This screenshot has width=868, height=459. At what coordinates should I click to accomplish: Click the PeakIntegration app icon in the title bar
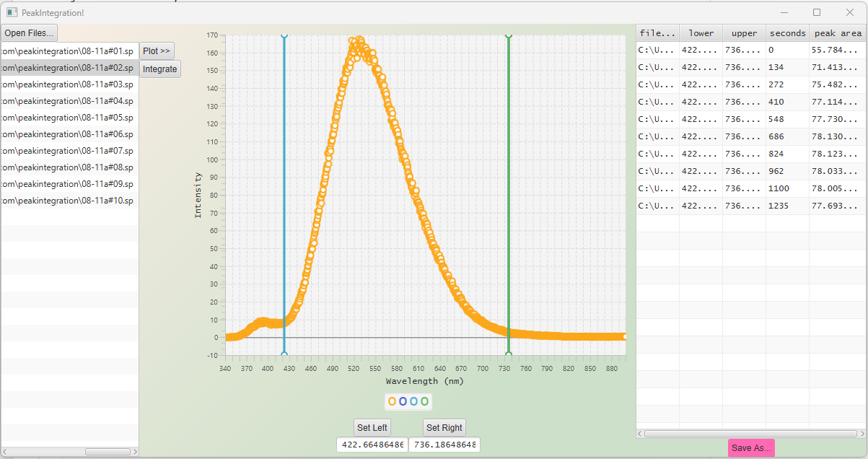pyautogui.click(x=12, y=12)
